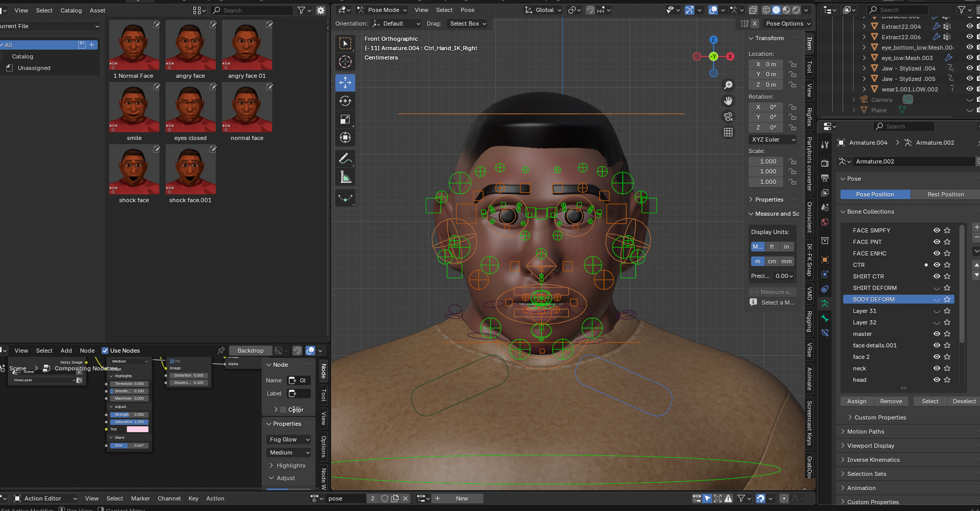Select the angry face pose asset thumbnail
Viewport: 980px width, 511px height.
tap(191, 45)
